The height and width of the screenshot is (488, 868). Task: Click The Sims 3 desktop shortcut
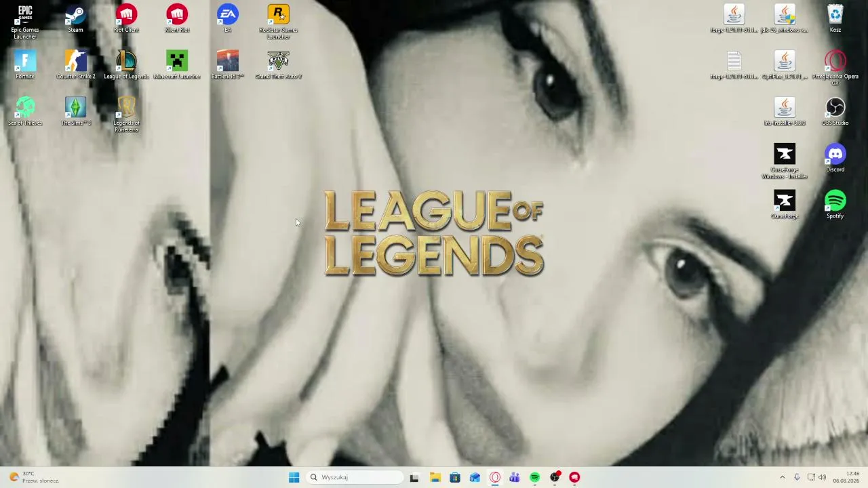(x=75, y=112)
